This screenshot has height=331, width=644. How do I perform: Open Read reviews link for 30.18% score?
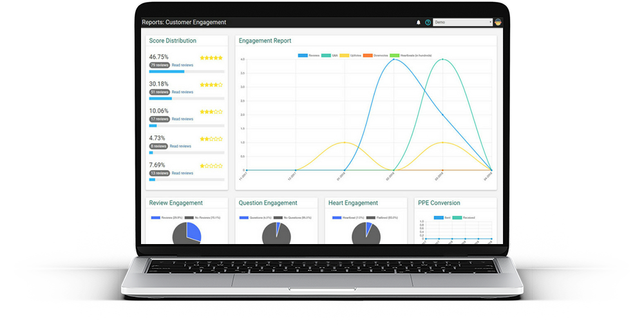click(x=182, y=92)
